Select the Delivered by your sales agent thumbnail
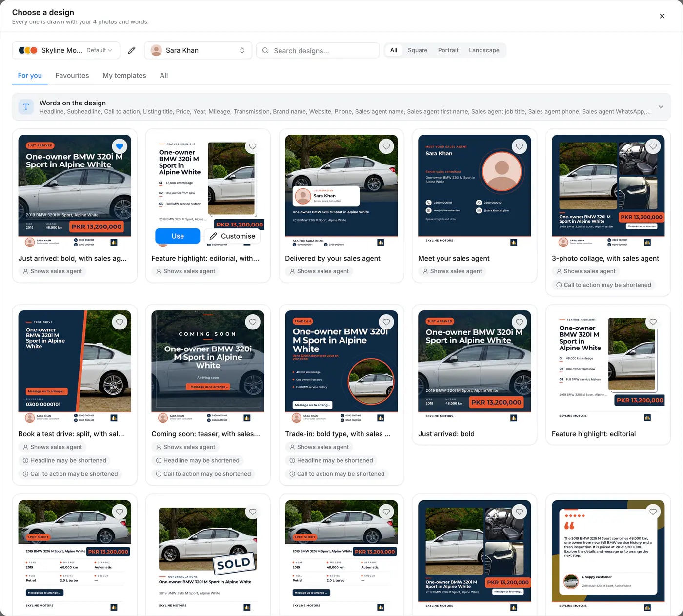Image resolution: width=683 pixels, height=616 pixels. (341, 191)
